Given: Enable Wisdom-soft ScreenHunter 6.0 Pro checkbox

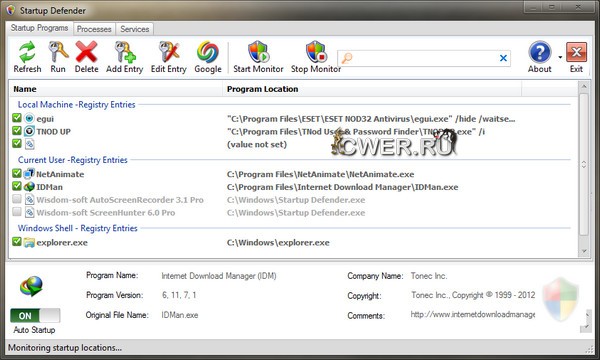Looking at the screenshot, I should 16,212.
